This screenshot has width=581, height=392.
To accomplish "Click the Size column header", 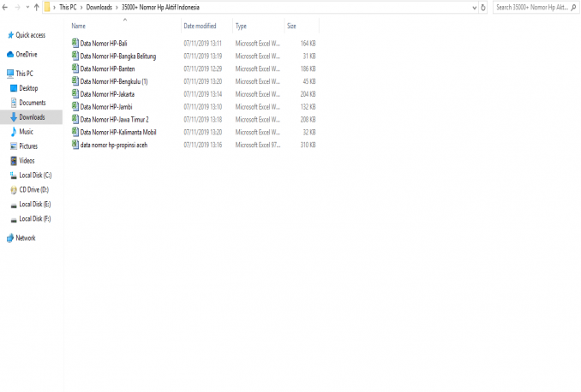I will 291,27.
